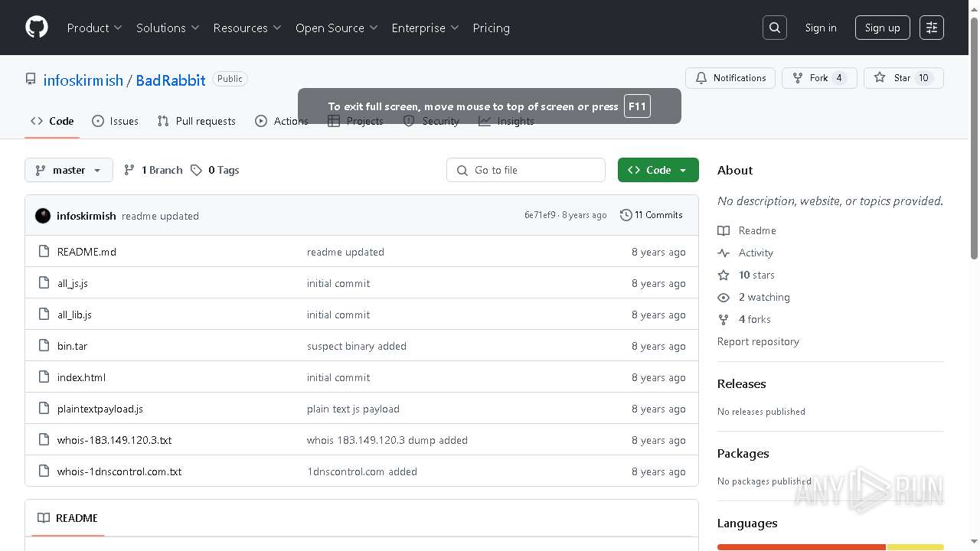Open commit message '1dnscontrol.com added'

pyautogui.click(x=362, y=471)
